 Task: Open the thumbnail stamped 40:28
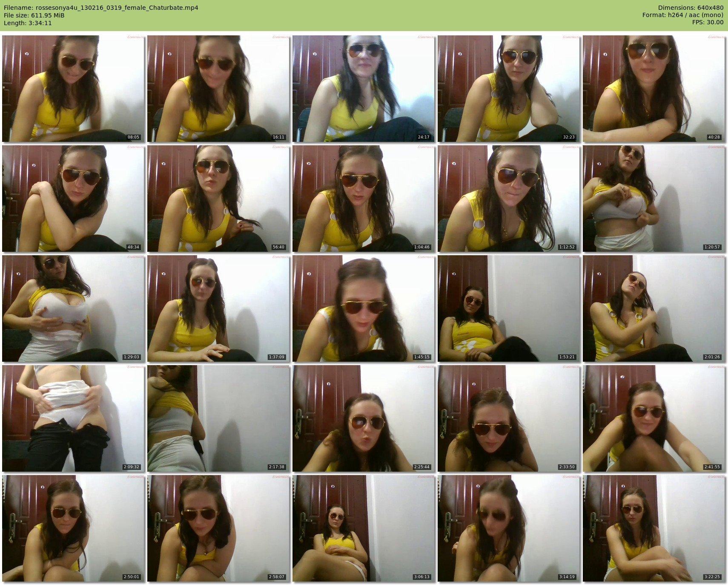tap(654, 89)
